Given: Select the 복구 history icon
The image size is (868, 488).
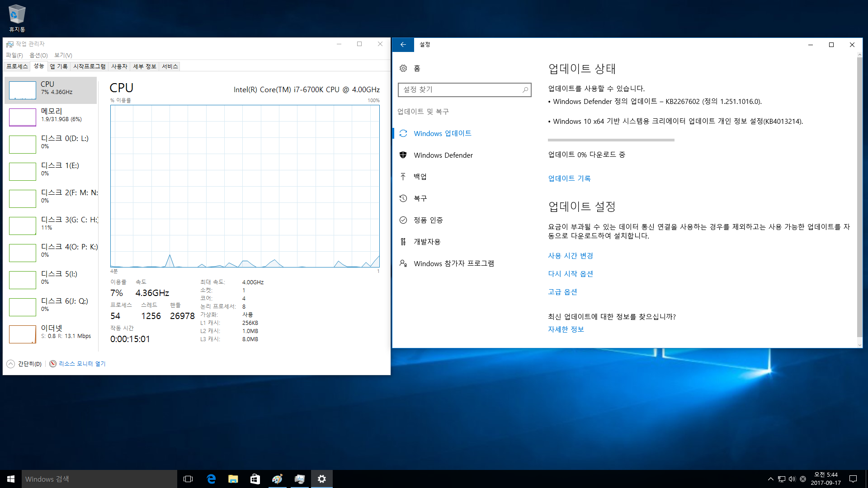Looking at the screenshot, I should coord(403,198).
